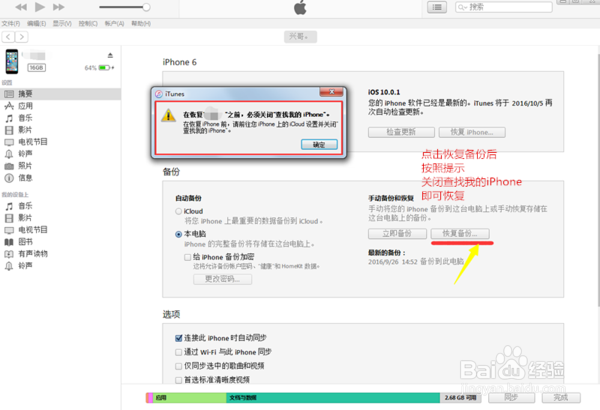
Task: Select the 本电脑 backup radio option
Action: pyautogui.click(x=178, y=234)
